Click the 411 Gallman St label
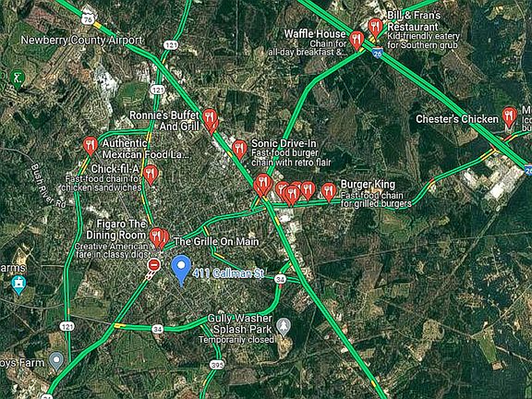This screenshot has width=532, height=399. click(228, 273)
